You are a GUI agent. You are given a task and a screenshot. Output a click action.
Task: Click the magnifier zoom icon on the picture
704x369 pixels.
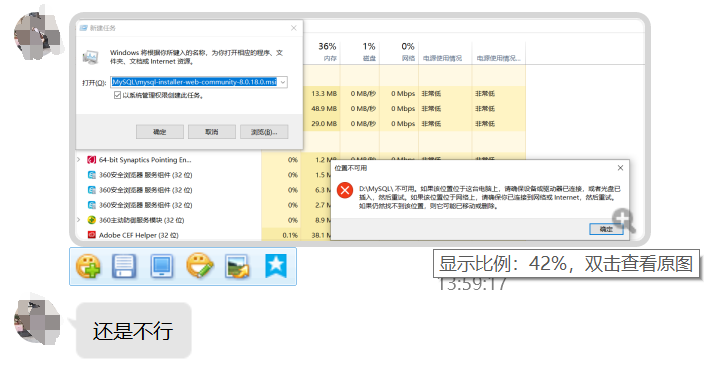(624, 220)
